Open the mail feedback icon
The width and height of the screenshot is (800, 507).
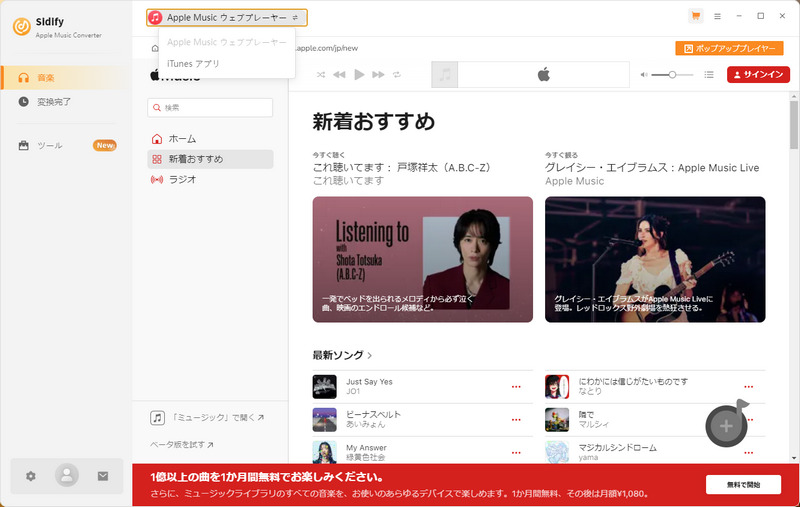pos(103,476)
